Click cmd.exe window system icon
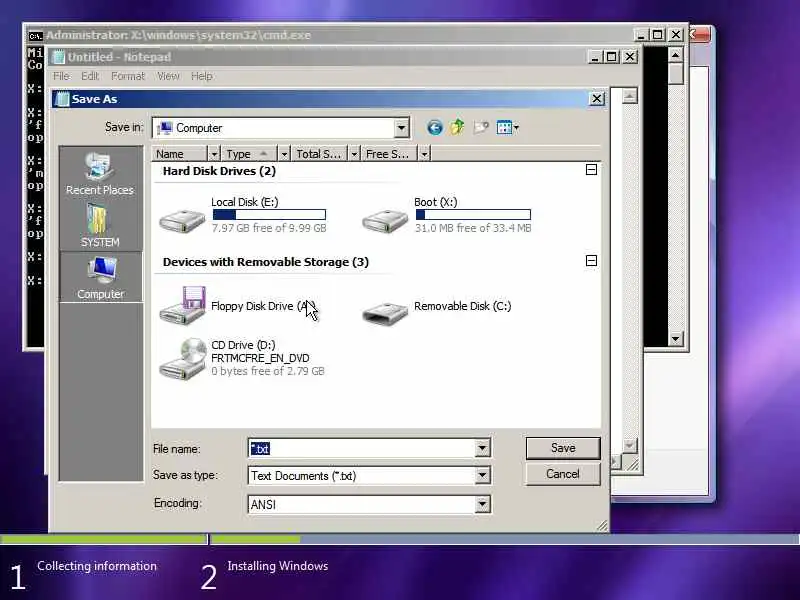Screen dimensions: 800x600 [35, 36]
